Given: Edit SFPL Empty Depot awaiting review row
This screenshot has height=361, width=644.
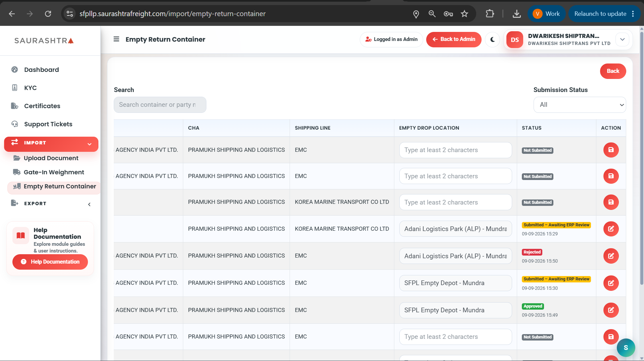Looking at the screenshot, I should pyautogui.click(x=611, y=283).
